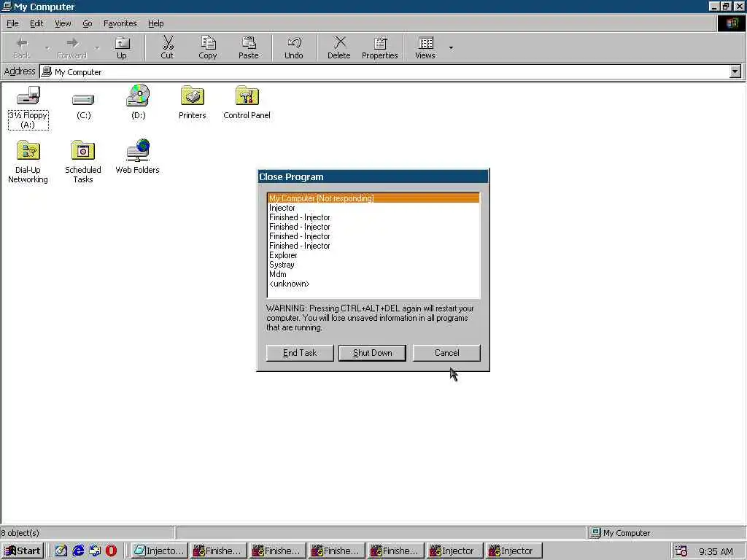Open the Favorites menu
This screenshot has width=747, height=560.
coord(120,23)
